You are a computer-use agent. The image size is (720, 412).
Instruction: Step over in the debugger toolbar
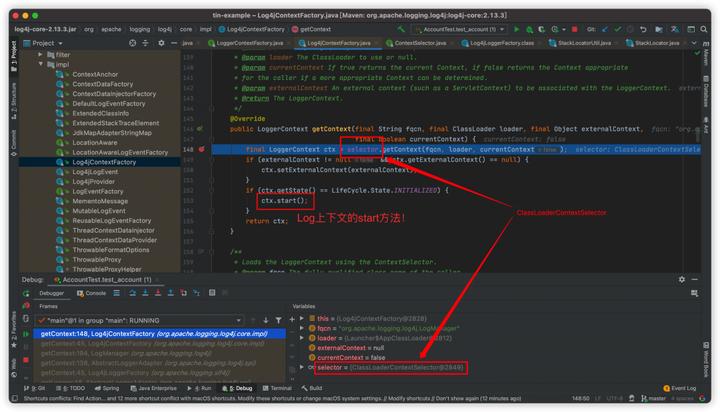[132, 293]
